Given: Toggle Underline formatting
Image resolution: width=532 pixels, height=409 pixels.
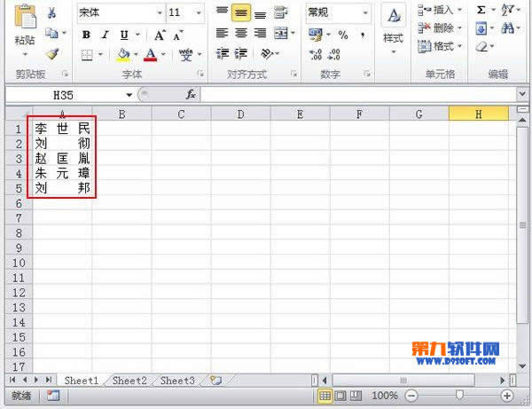Looking at the screenshot, I should click(x=124, y=35).
